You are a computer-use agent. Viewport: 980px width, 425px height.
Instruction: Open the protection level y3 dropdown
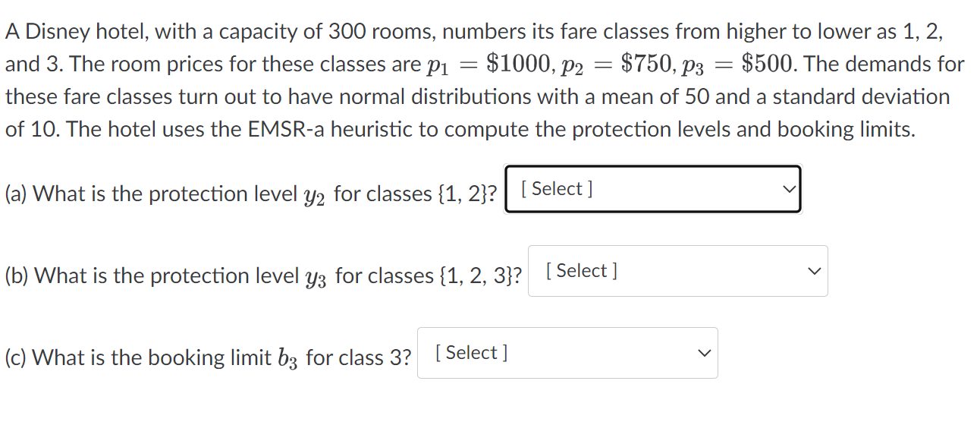point(677,271)
